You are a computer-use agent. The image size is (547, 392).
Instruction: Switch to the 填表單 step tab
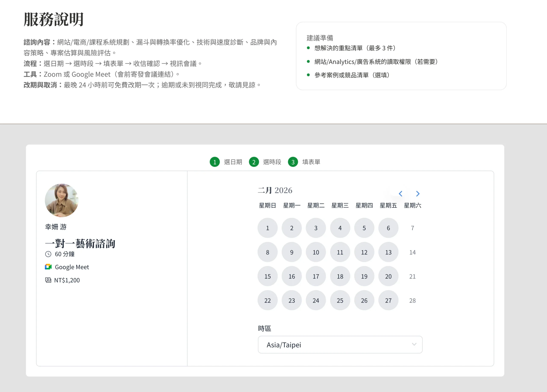pyautogui.click(x=311, y=162)
